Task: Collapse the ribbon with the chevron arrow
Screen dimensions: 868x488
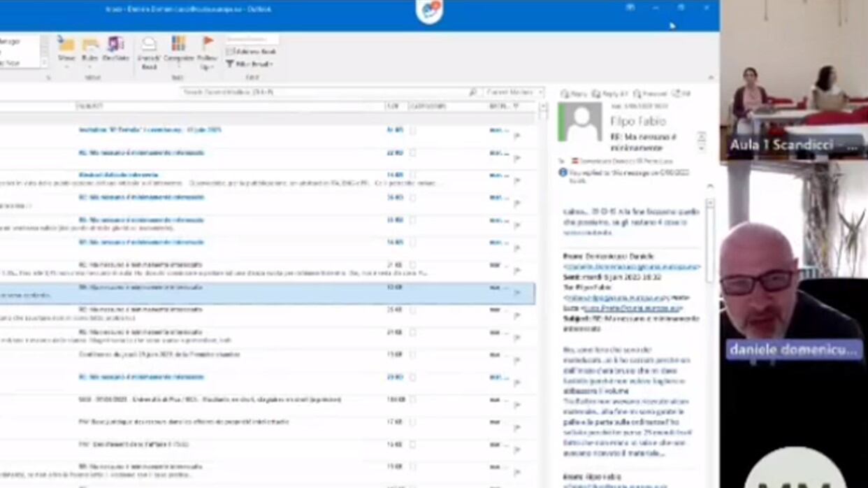Action: pos(711,78)
